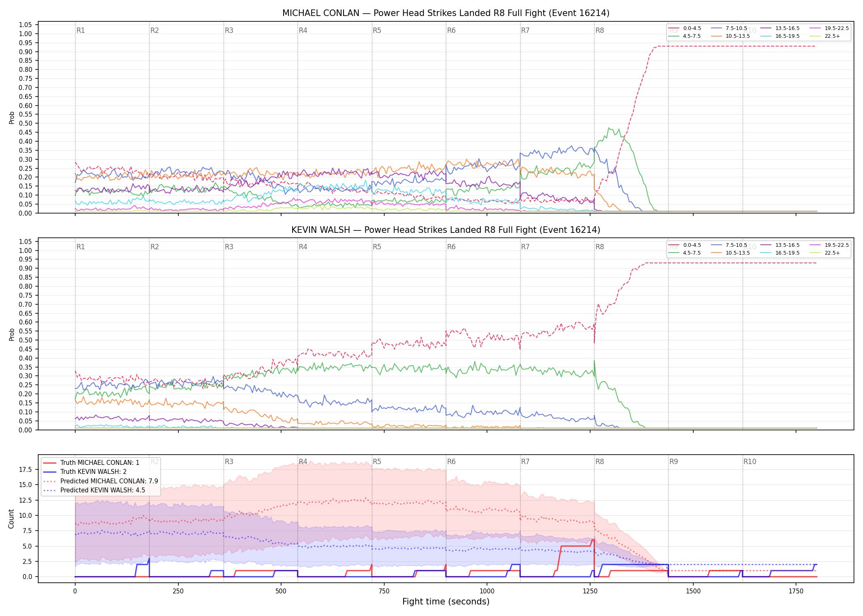The height and width of the screenshot is (616, 863).
Task: Select round marker R4 in the Walsh chart
Action: 303,247
